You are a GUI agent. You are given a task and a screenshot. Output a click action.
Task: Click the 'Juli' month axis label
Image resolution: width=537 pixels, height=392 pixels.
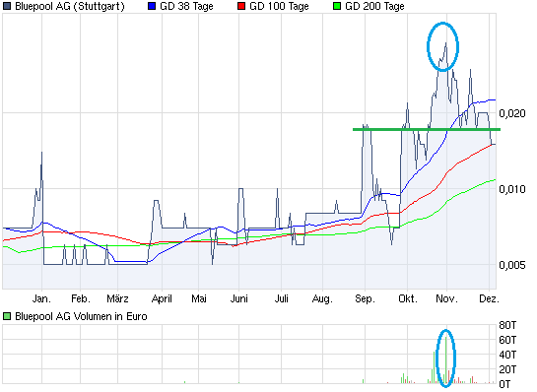pyautogui.click(x=281, y=298)
